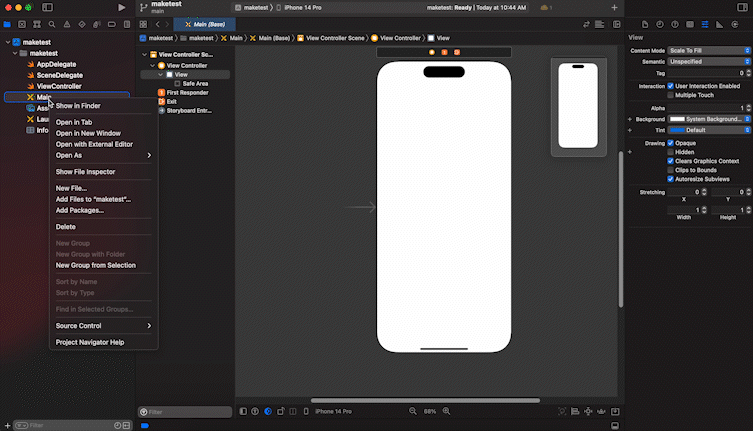The image size is (753, 431).
Task: Click the zoom out magnifier on canvas bar
Action: click(x=413, y=411)
